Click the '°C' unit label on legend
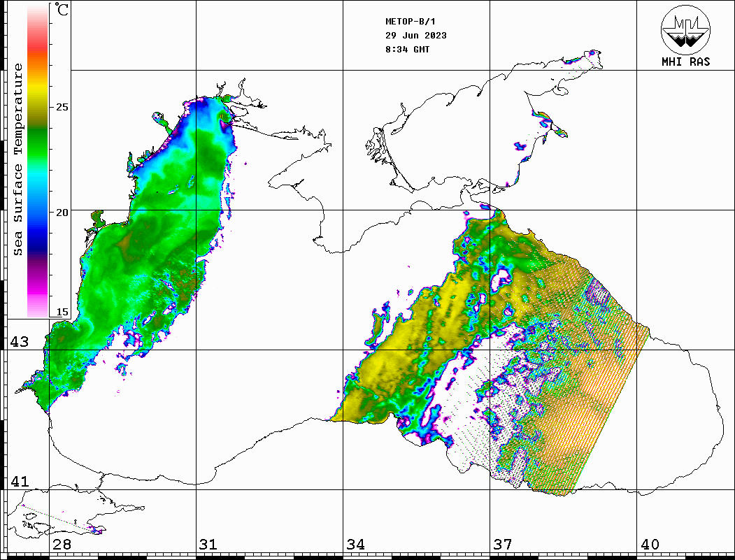 pyautogui.click(x=62, y=9)
